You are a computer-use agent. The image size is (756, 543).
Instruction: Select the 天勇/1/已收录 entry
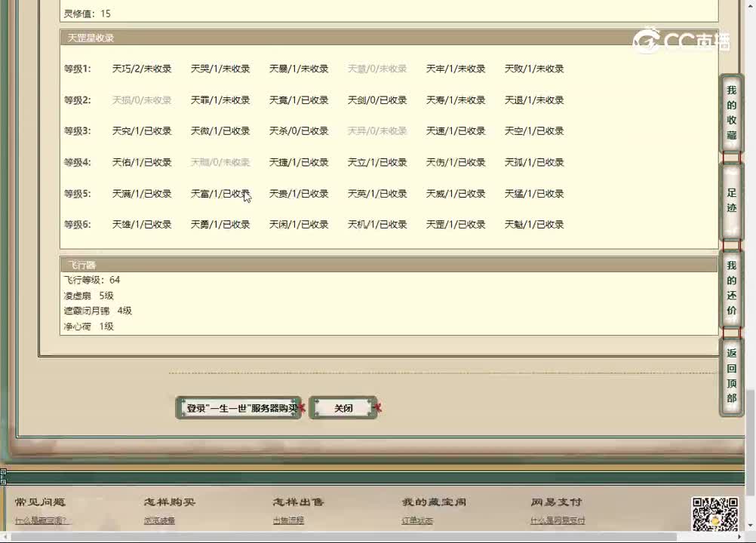click(x=220, y=225)
